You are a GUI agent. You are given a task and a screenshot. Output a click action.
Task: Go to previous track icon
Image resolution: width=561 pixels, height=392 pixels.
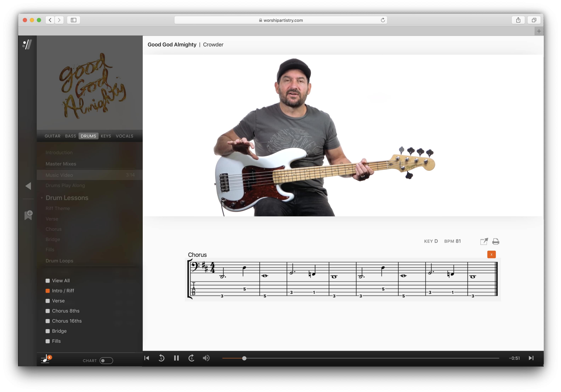point(147,358)
